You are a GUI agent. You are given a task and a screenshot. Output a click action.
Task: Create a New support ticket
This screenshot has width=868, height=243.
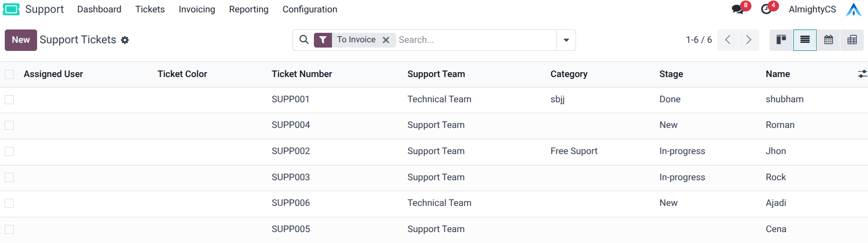tap(21, 40)
